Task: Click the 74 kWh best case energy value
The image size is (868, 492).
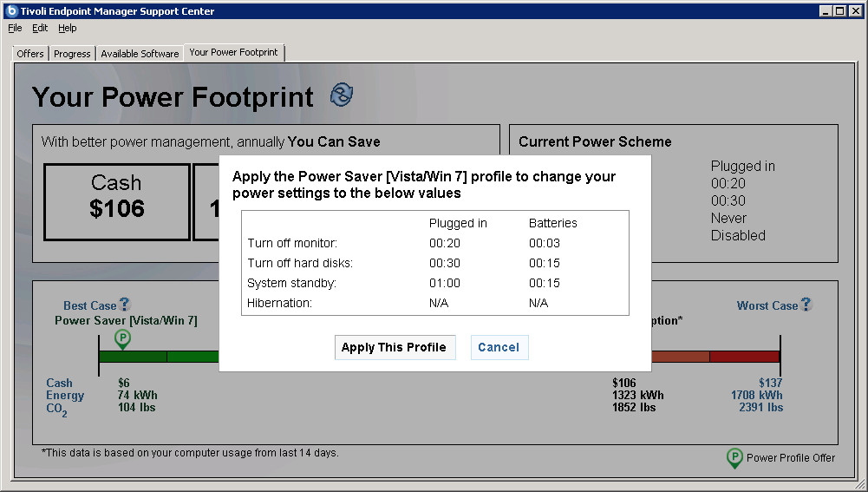Action: 137,395
